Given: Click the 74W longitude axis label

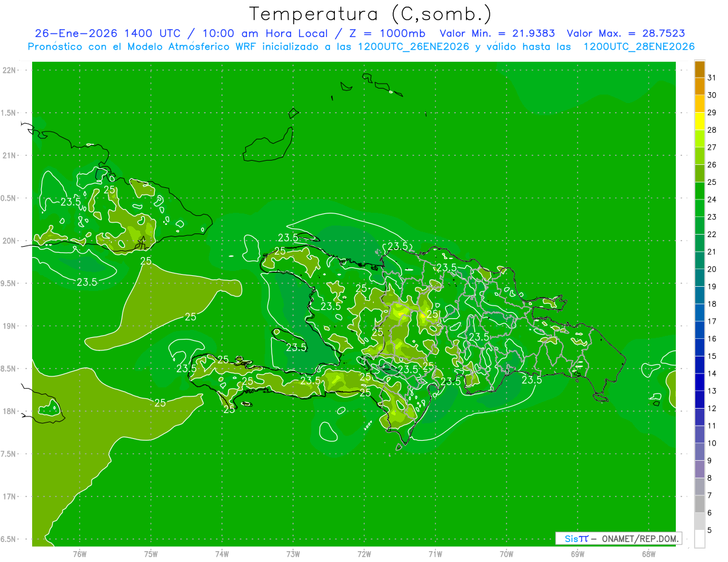Looking at the screenshot, I should coord(222,554).
